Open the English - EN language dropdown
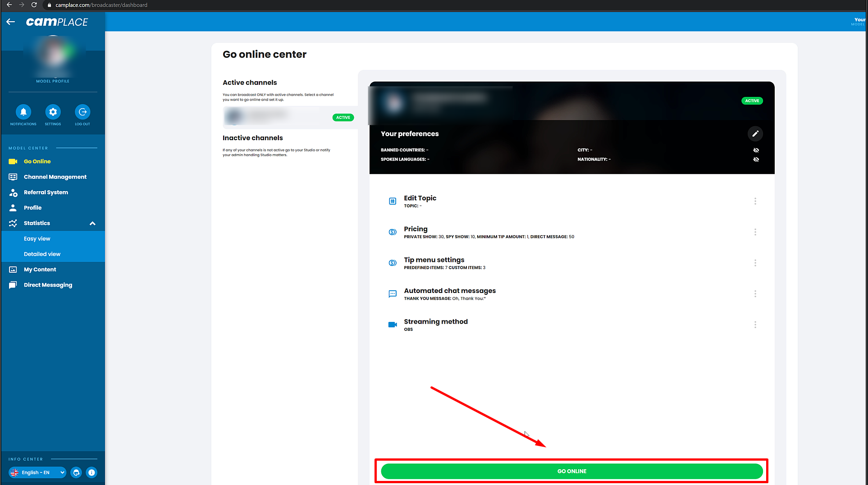This screenshot has width=868, height=485. [x=37, y=472]
